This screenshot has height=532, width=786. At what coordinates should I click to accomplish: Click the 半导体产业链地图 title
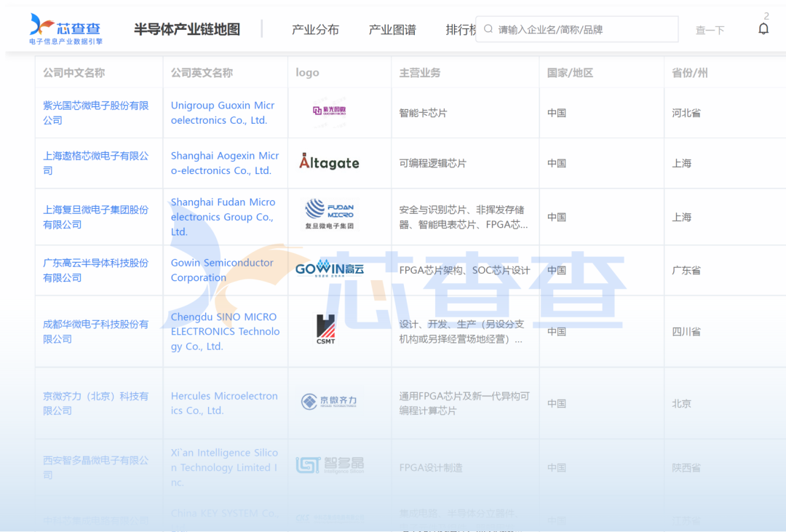(x=187, y=29)
